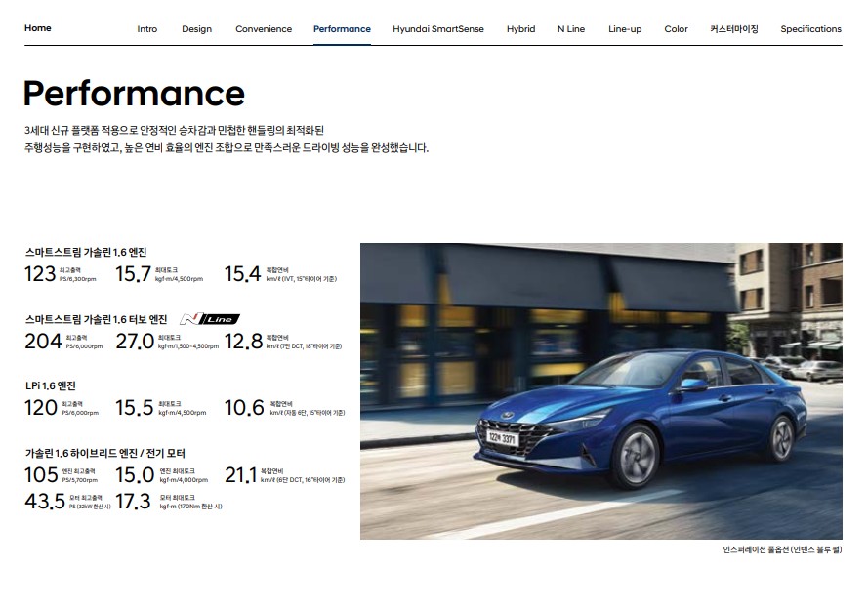
Task: Click the 15.0 engine torque value
Action: click(x=135, y=474)
